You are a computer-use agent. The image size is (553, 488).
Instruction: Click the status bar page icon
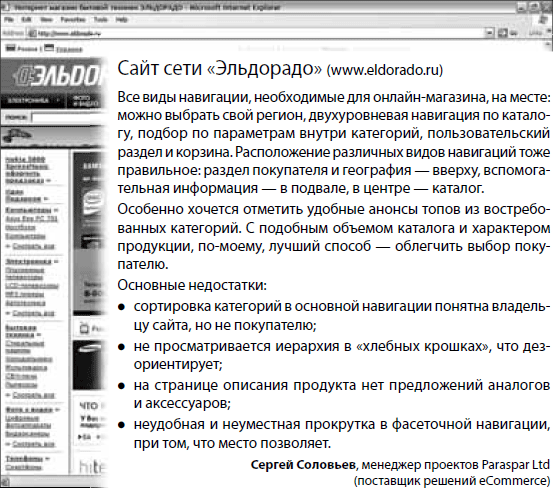(5, 482)
